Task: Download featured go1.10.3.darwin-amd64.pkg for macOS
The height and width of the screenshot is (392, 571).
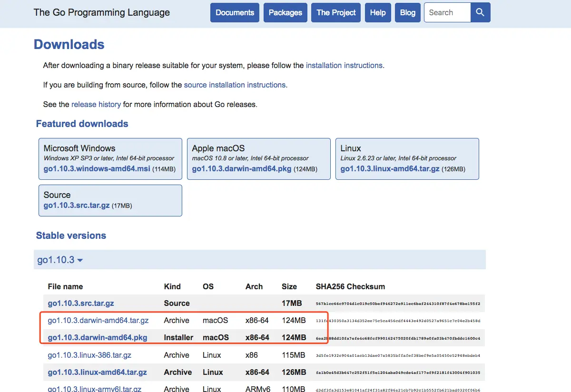Action: [x=242, y=169]
